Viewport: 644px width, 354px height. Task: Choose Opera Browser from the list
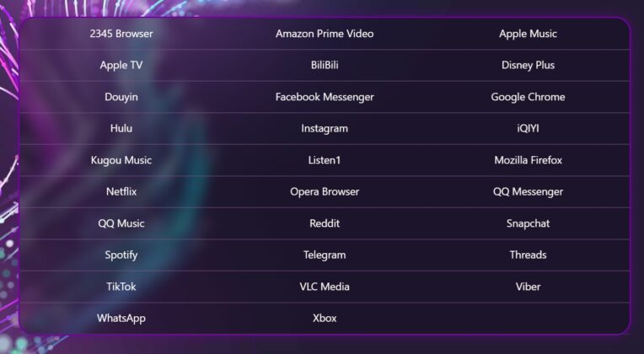pyautogui.click(x=325, y=191)
